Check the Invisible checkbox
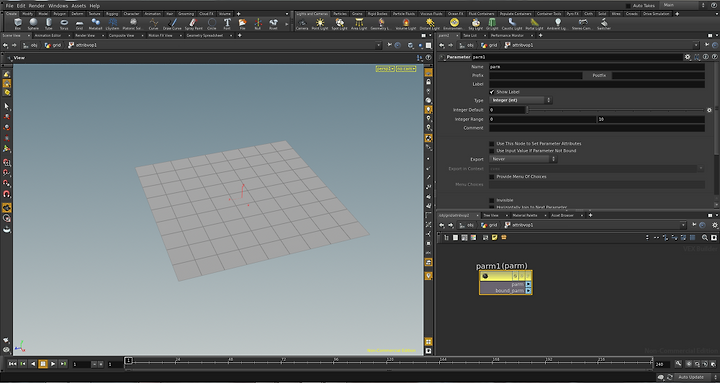The width and height of the screenshot is (720, 383). point(492,201)
